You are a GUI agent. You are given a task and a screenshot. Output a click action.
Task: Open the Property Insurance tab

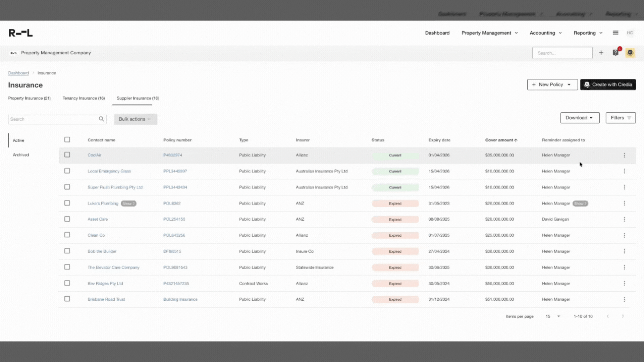(29, 98)
